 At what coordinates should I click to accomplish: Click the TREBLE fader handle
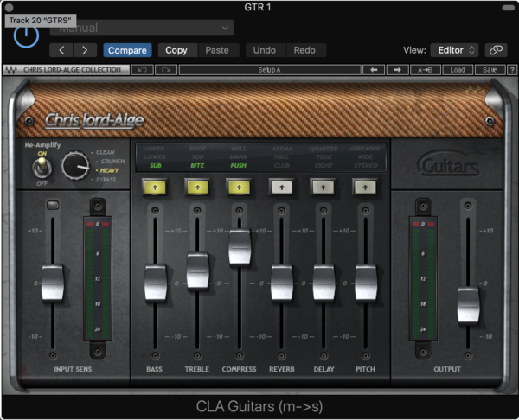[x=197, y=271]
